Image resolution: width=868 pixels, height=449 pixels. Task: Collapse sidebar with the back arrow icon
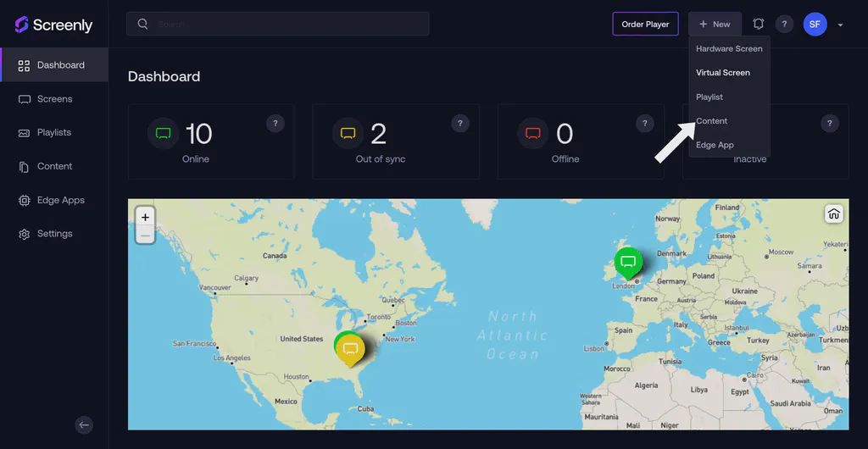[83, 425]
